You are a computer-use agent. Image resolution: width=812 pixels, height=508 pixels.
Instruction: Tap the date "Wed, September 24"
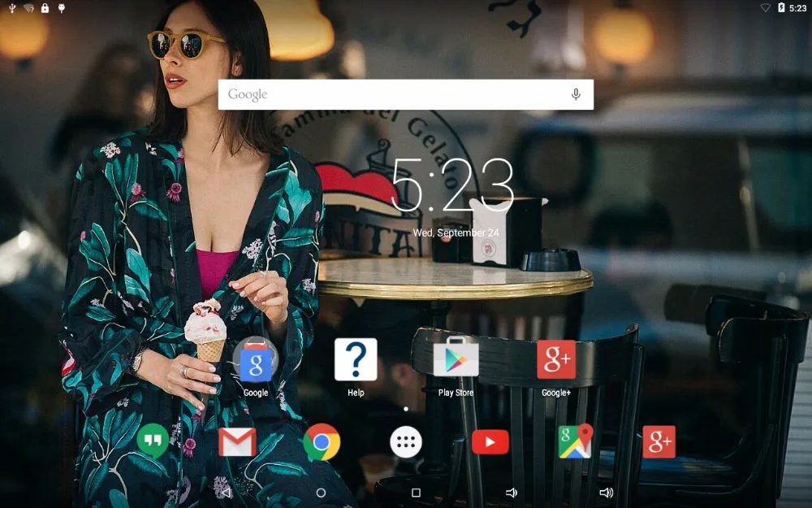click(x=456, y=232)
